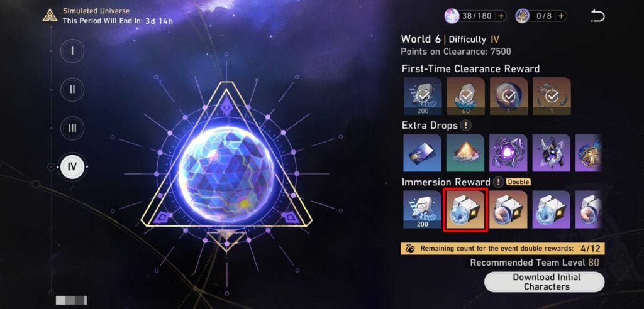Tap the Simulated Universe triangle logo icon
This screenshot has height=309, width=644.
coord(50,15)
